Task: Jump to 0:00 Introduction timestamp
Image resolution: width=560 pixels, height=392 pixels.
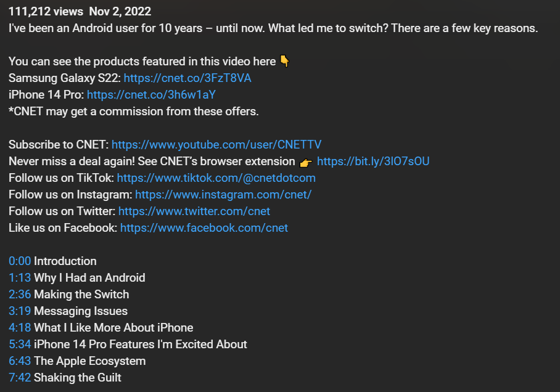Action: (20, 261)
